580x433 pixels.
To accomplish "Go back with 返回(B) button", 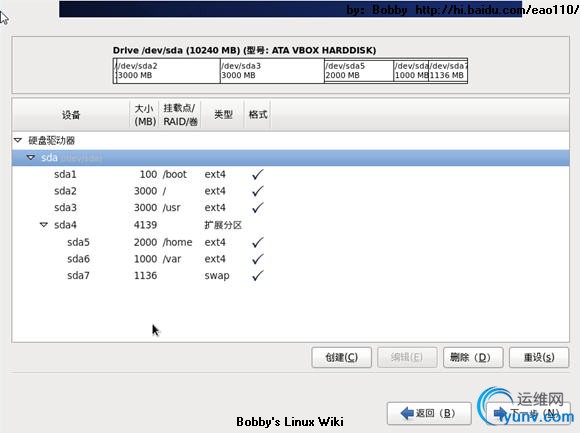I will point(429,413).
